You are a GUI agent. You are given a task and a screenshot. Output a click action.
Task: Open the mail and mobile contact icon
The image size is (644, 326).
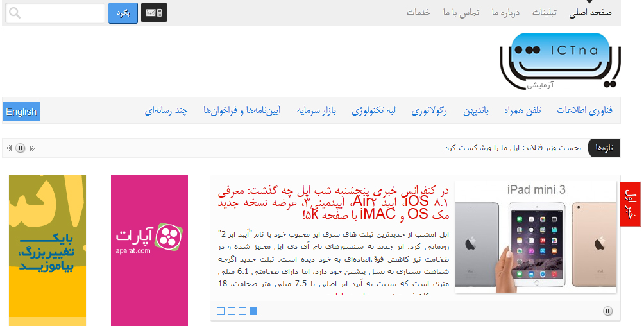coord(154,13)
